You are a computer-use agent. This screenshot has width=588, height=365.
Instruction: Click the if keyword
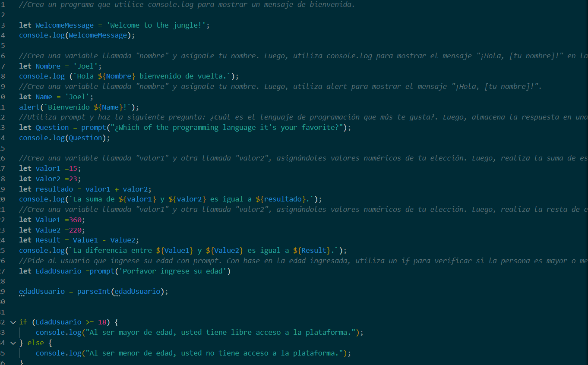[23, 322]
